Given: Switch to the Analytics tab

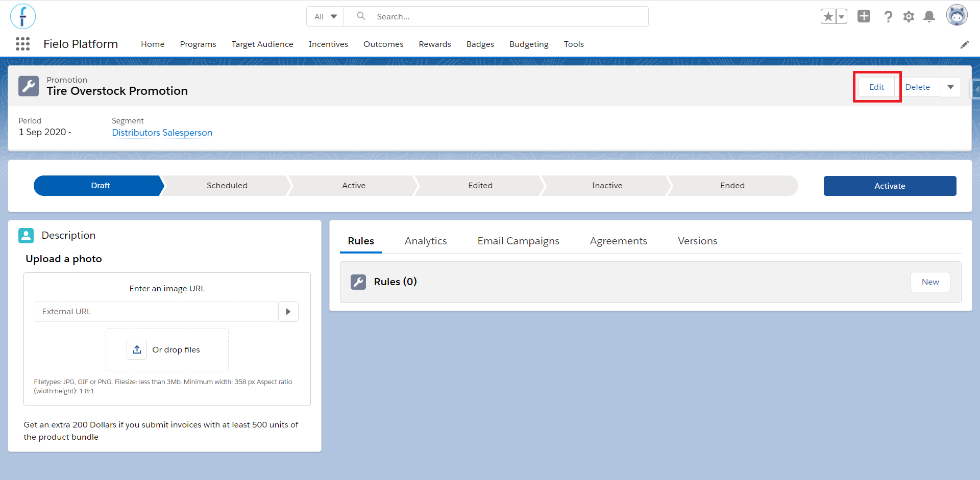Looking at the screenshot, I should pyautogui.click(x=426, y=241).
